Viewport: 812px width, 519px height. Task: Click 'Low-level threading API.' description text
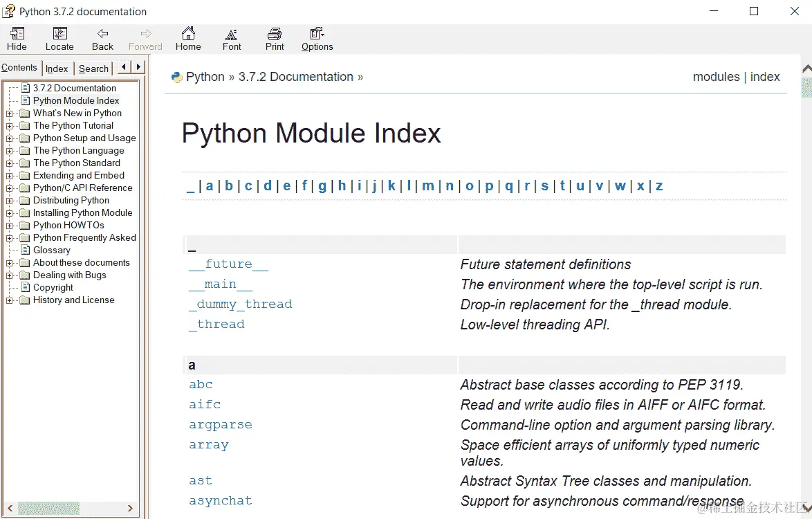[x=535, y=325]
